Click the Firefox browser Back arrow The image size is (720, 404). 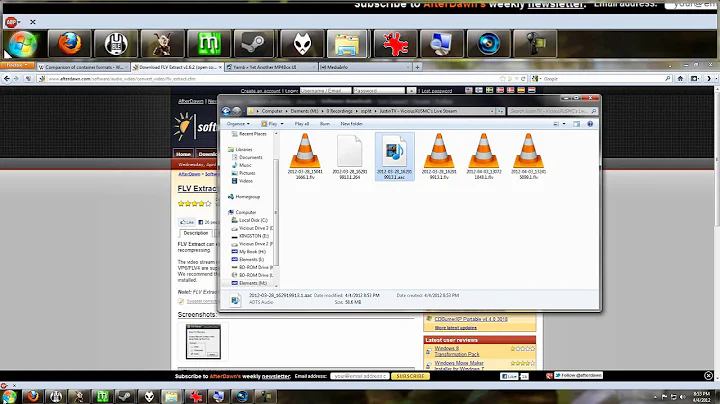coord(6,79)
